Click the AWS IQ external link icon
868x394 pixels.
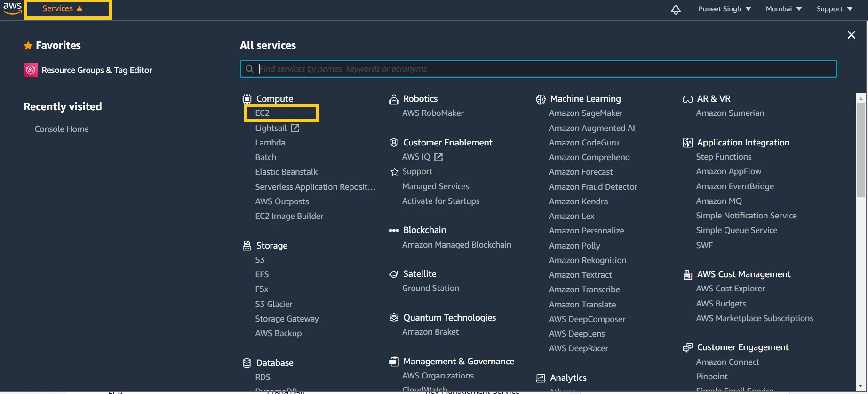(x=438, y=157)
